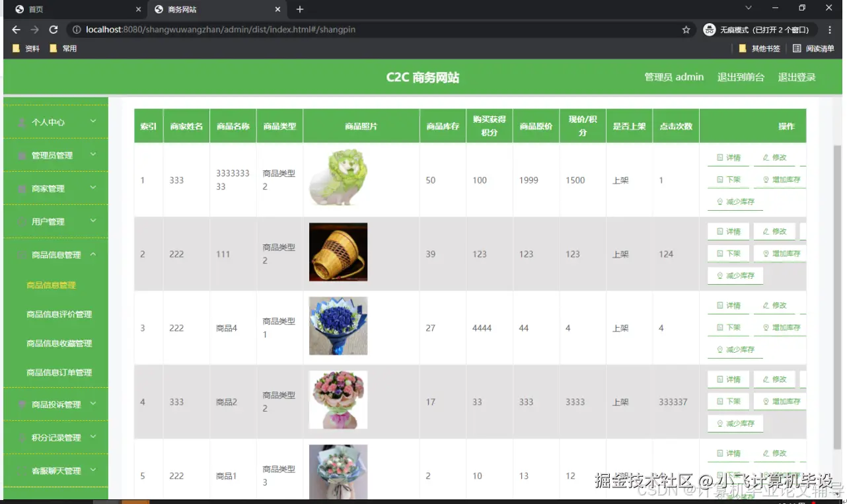The width and height of the screenshot is (847, 504).
Task: Click 增加库存 button for row 1
Action: 780,180
